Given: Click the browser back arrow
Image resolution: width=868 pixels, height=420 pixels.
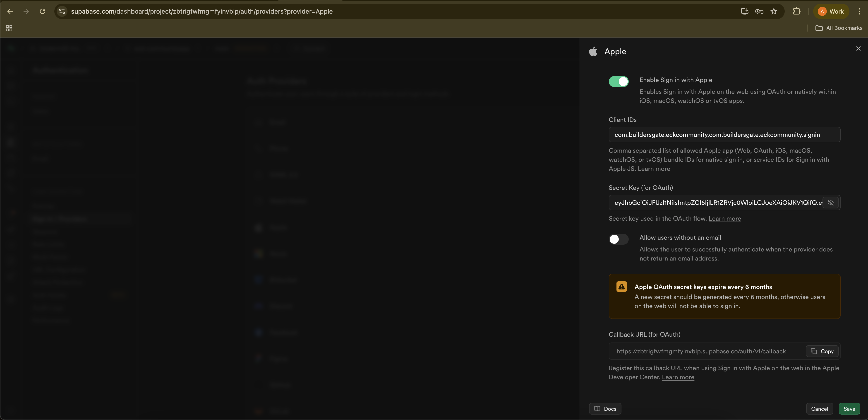Looking at the screenshot, I should tap(10, 12).
